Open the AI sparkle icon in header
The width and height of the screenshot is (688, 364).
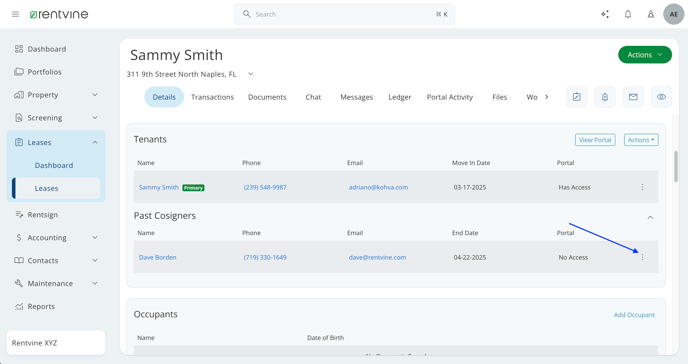pos(605,14)
